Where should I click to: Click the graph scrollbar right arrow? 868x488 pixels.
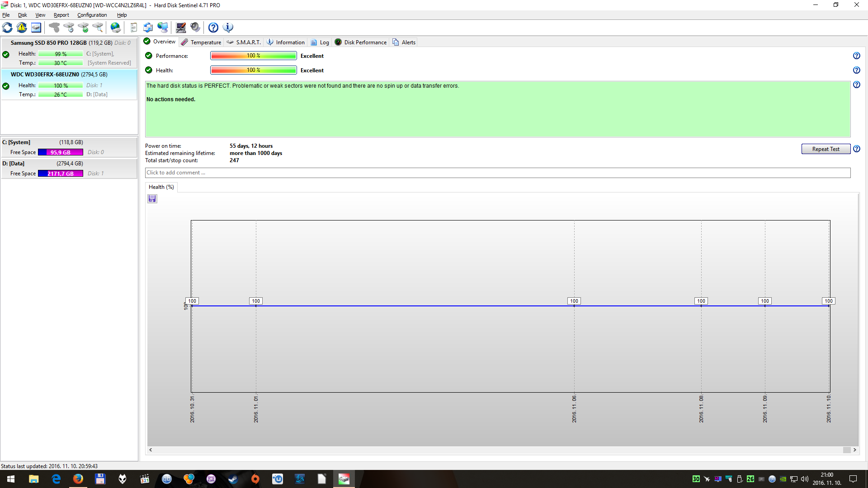coord(854,450)
